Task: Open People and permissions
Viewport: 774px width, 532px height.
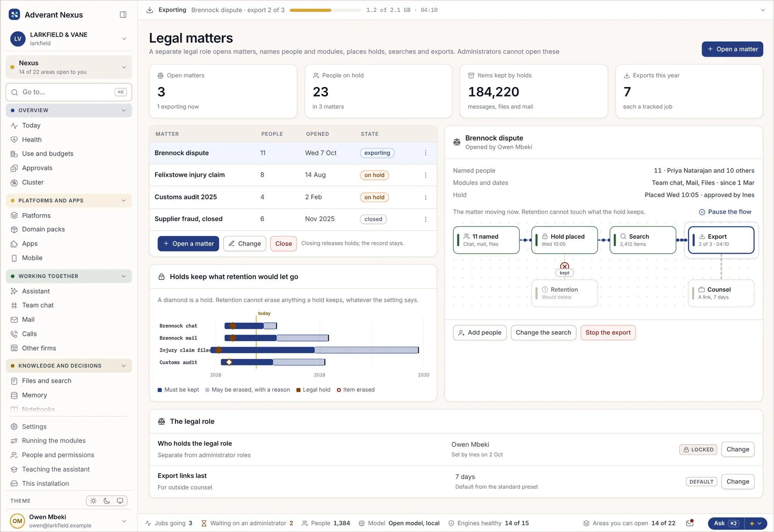Action: click(x=58, y=455)
